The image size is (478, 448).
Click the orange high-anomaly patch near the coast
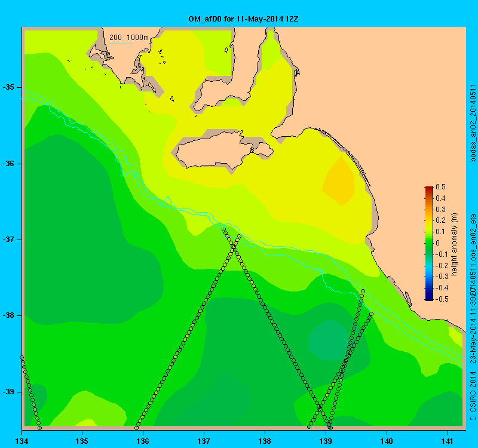pyautogui.click(x=338, y=182)
